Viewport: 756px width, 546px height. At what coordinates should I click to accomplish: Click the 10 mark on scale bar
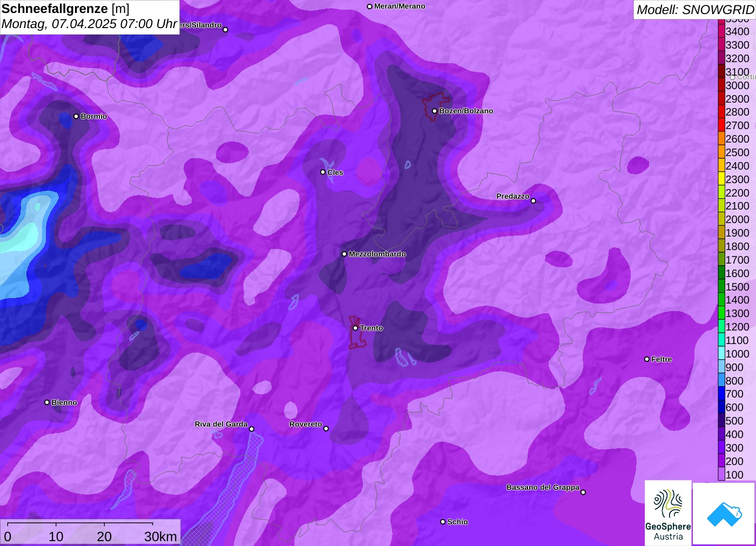click(56, 536)
